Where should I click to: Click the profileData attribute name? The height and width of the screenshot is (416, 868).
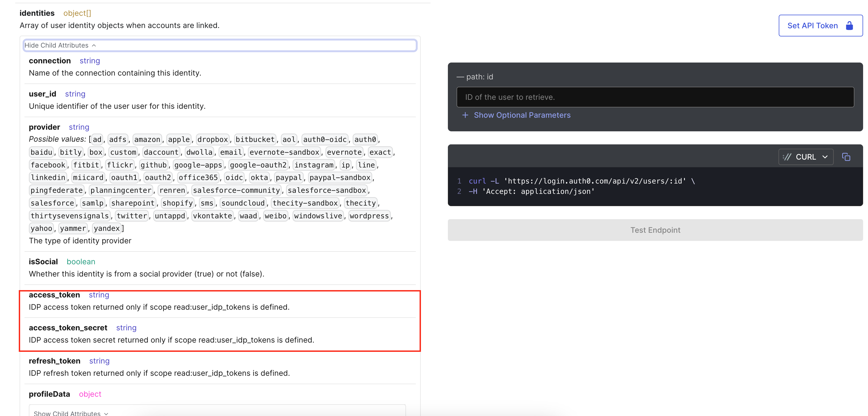pos(49,394)
